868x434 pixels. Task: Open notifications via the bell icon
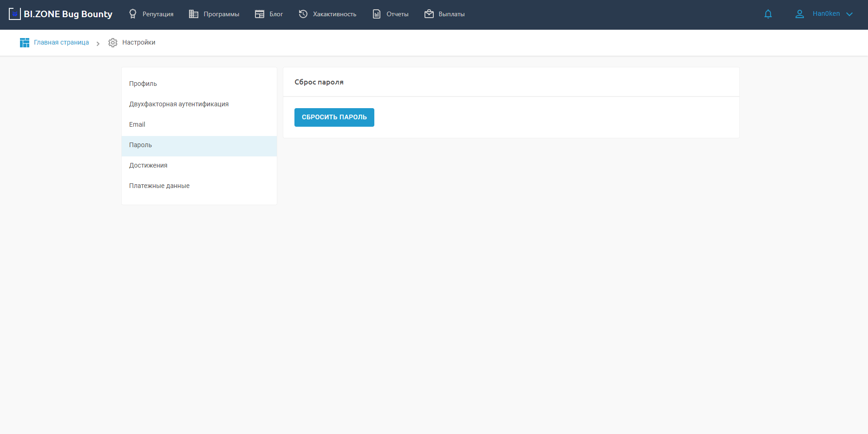(x=768, y=14)
